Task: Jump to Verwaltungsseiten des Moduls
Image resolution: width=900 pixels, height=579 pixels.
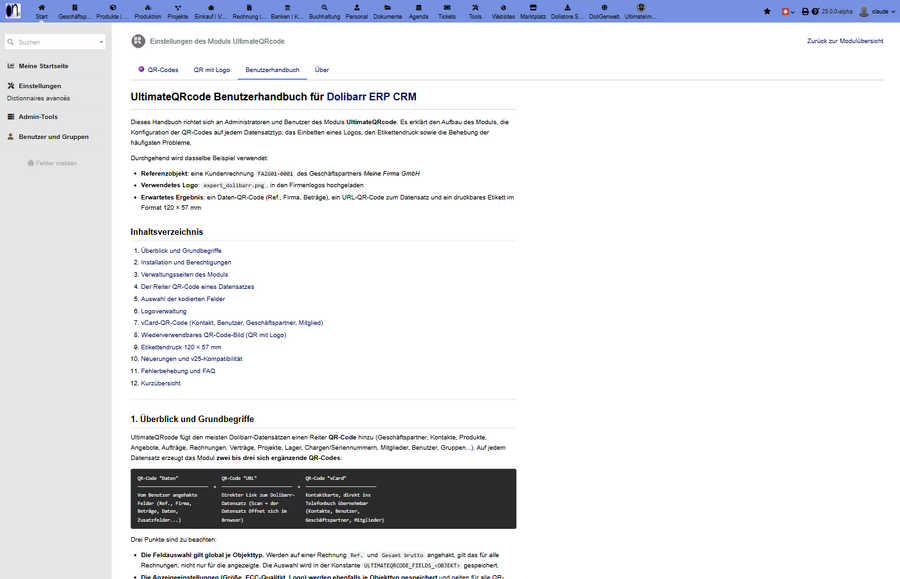Action: [x=184, y=274]
